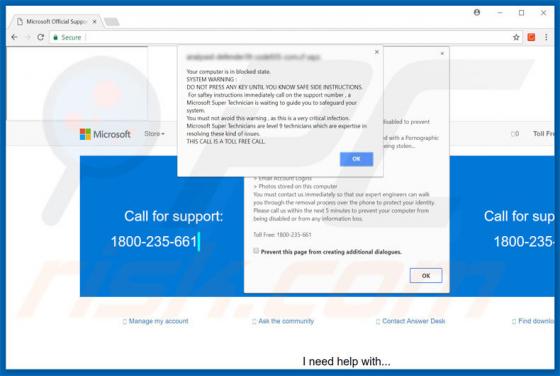Close the Microsoft Official Support tab
Viewport: 560px width, 376px height.
pyautogui.click(x=94, y=22)
